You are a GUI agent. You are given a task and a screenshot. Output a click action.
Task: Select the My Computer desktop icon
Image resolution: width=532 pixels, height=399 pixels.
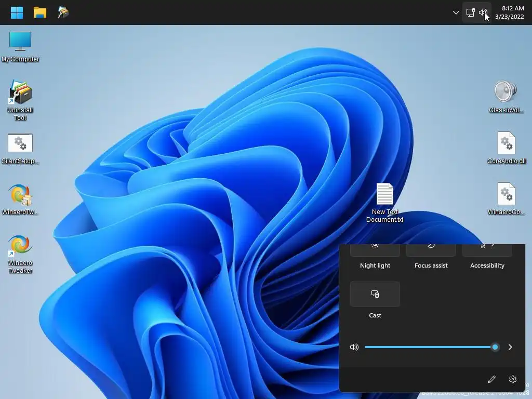coord(20,47)
